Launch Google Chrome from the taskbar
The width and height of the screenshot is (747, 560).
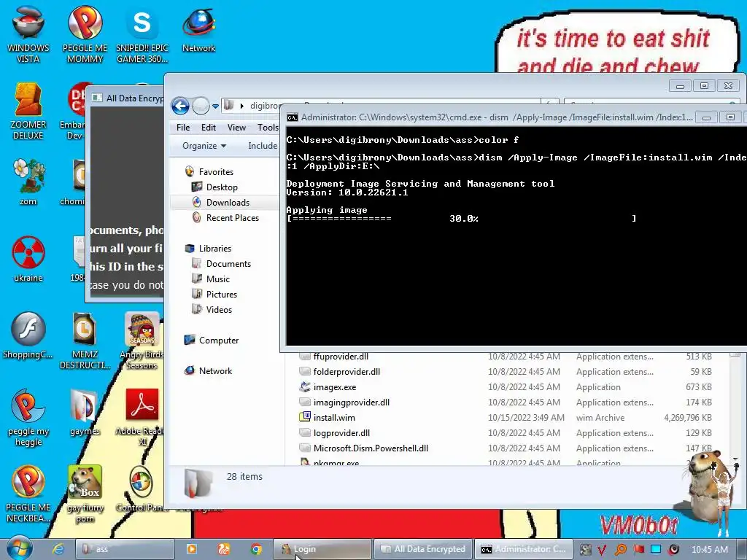[x=256, y=549]
